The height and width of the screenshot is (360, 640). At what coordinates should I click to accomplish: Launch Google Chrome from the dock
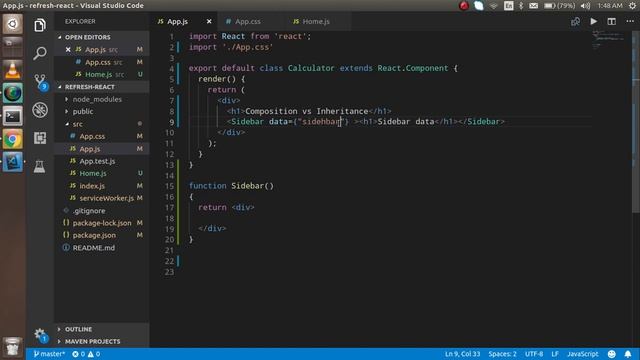click(13, 140)
